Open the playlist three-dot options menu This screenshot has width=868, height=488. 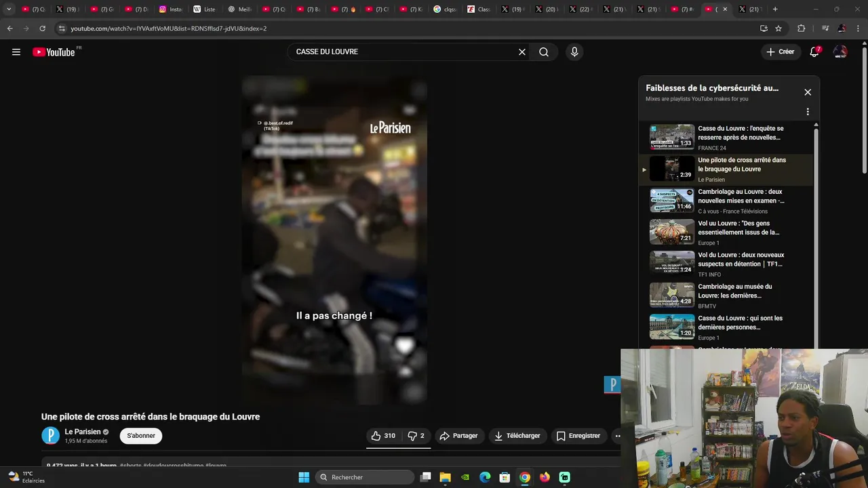(808, 112)
